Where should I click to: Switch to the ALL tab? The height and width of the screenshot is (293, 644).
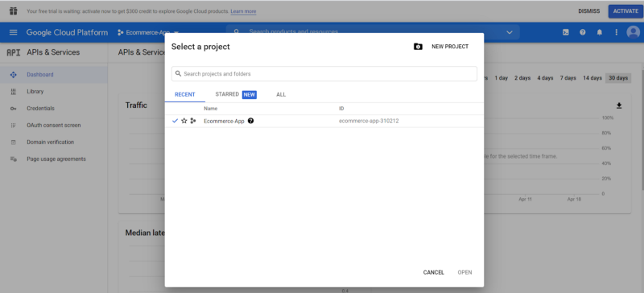tap(281, 94)
